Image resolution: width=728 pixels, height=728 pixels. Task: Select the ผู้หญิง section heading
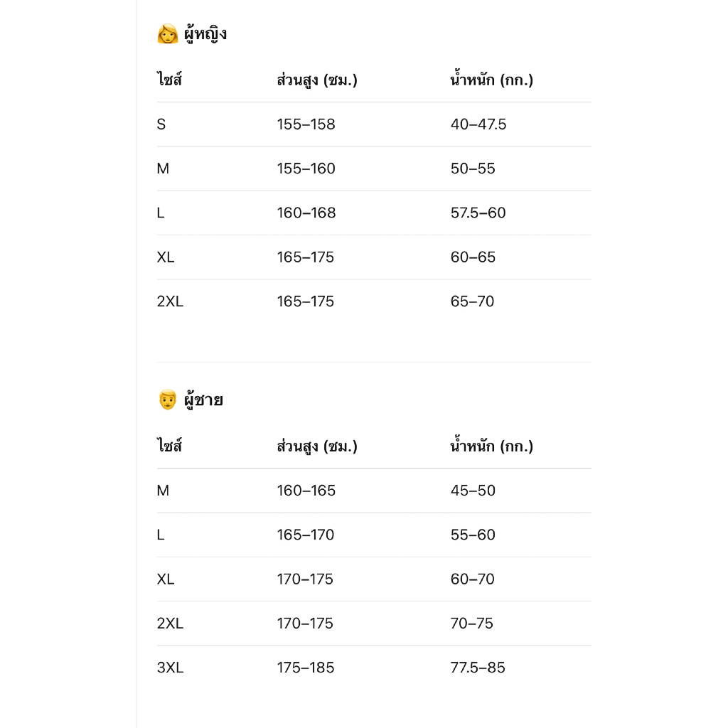pos(205,34)
